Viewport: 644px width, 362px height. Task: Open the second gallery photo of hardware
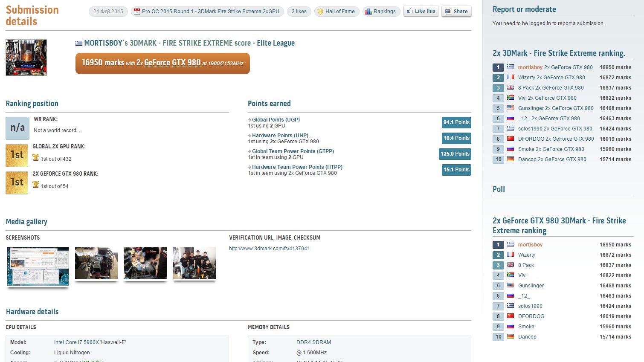96,264
